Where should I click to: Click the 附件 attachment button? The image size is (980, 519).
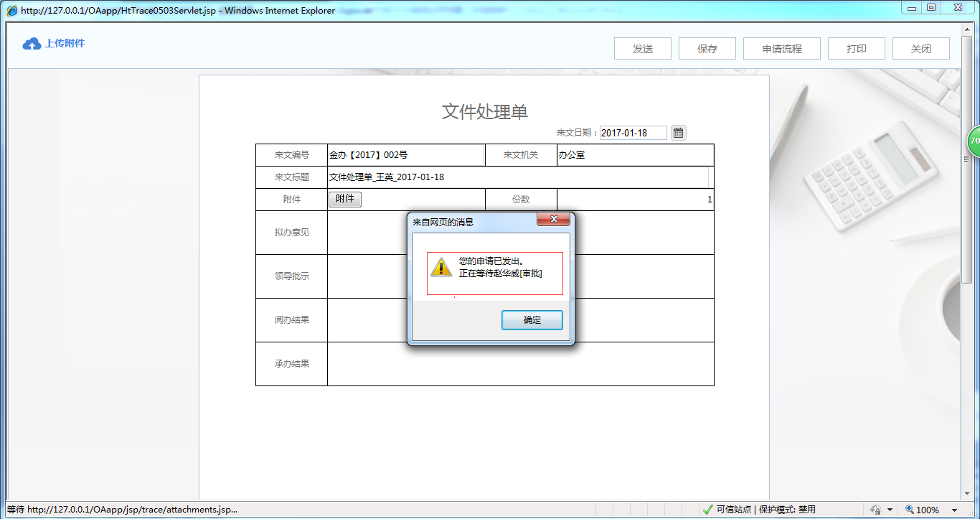344,199
